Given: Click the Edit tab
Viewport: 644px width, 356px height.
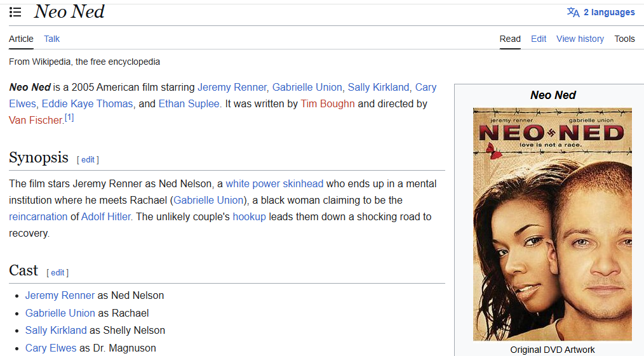Looking at the screenshot, I should pyautogui.click(x=539, y=39).
